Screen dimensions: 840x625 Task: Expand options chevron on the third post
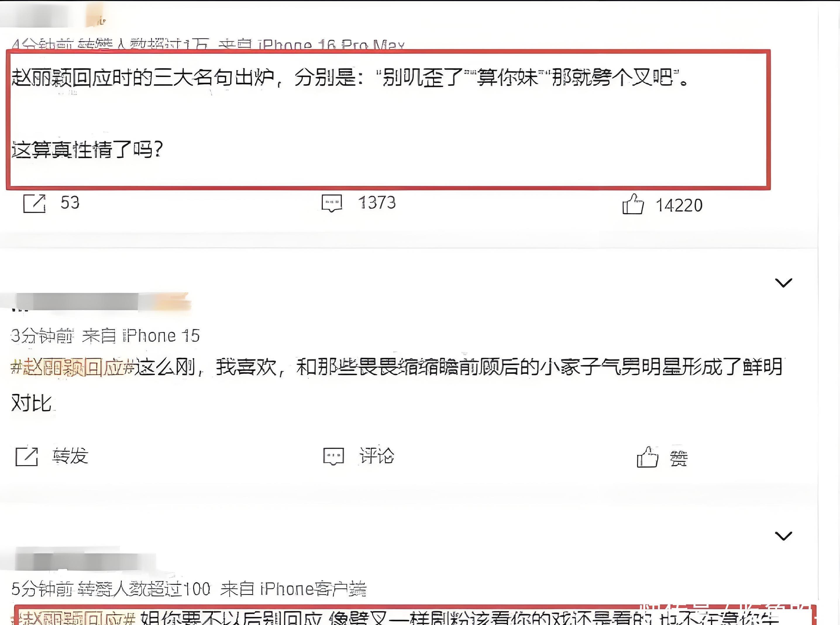(783, 536)
